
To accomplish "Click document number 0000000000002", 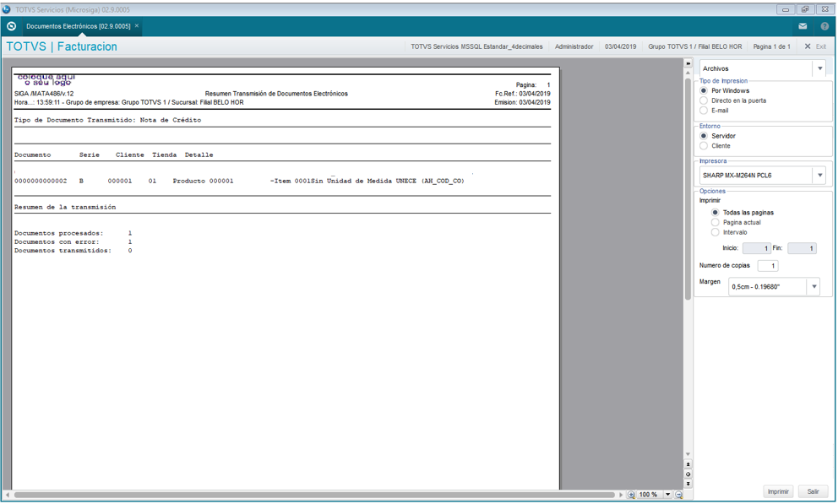I will tap(41, 181).
